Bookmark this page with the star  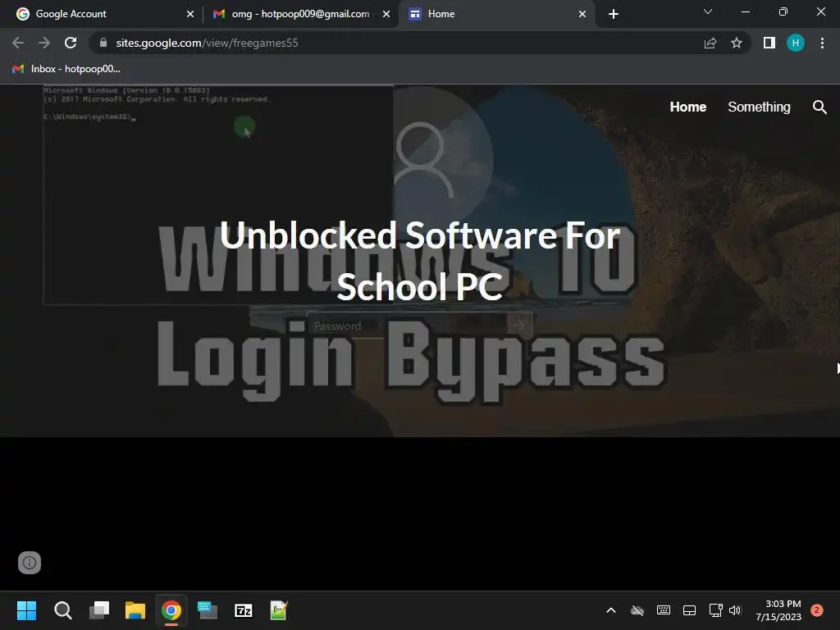point(737,43)
